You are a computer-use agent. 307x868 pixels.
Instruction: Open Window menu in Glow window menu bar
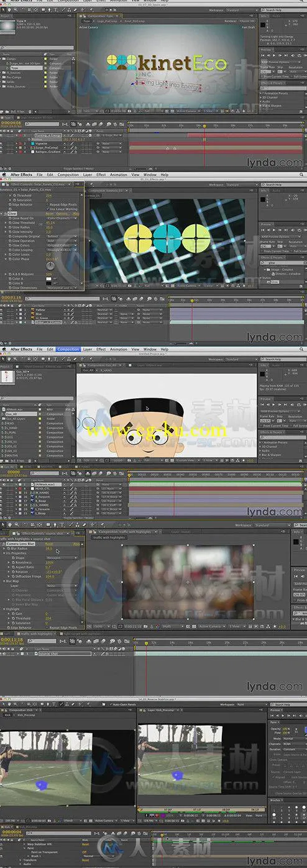150,175
